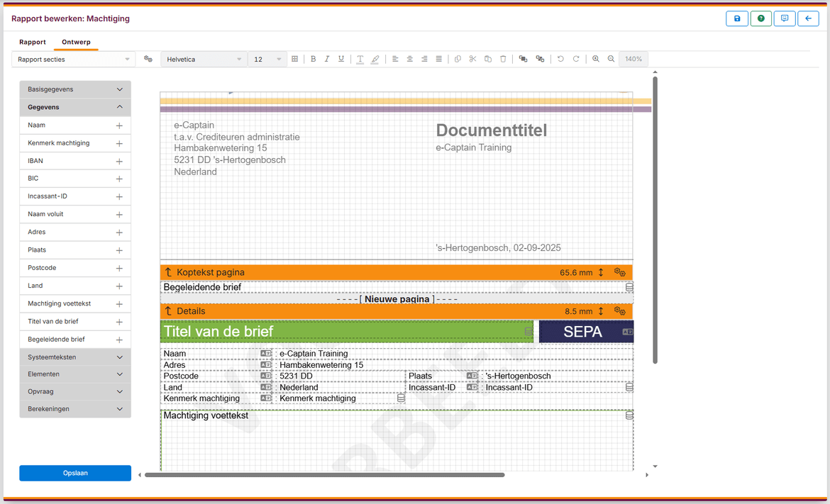The height and width of the screenshot is (504, 830).
Task: Click the feedback smiley chat icon
Action: [785, 18]
